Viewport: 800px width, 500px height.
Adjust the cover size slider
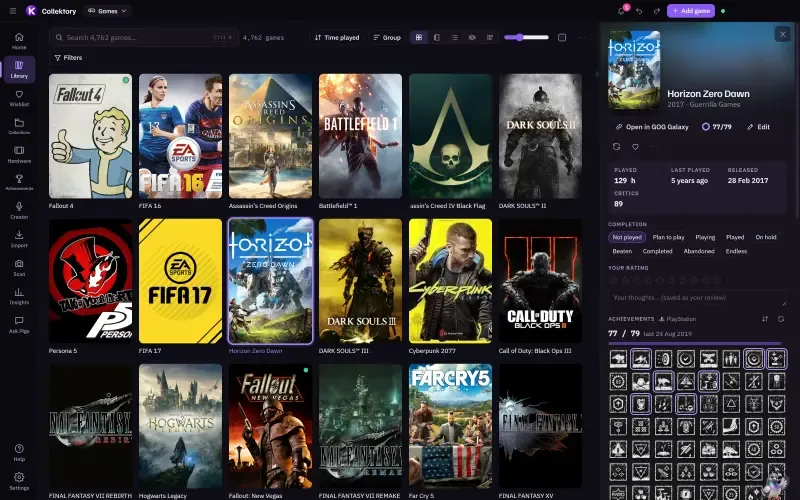526,37
